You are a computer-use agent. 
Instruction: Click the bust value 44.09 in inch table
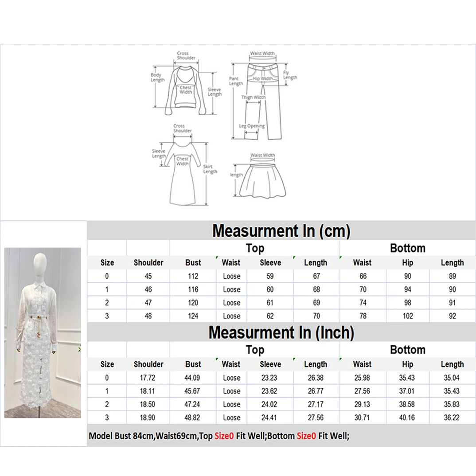click(192, 378)
